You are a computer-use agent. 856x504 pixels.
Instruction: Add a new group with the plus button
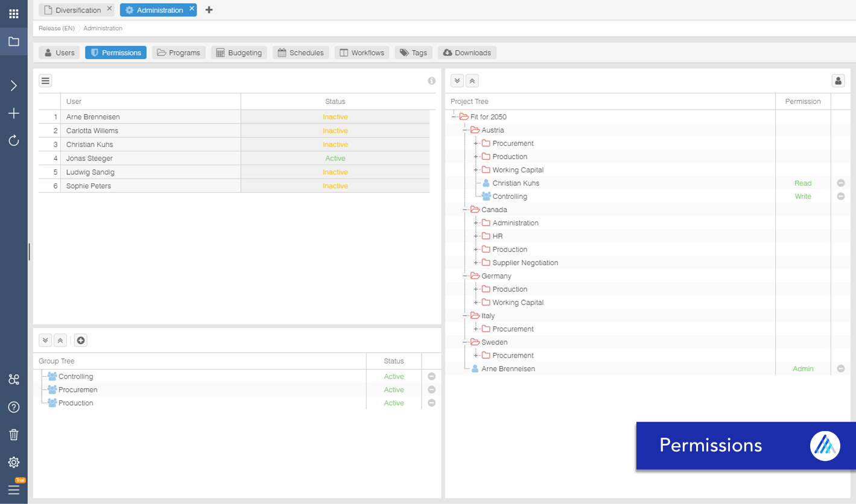(81, 340)
